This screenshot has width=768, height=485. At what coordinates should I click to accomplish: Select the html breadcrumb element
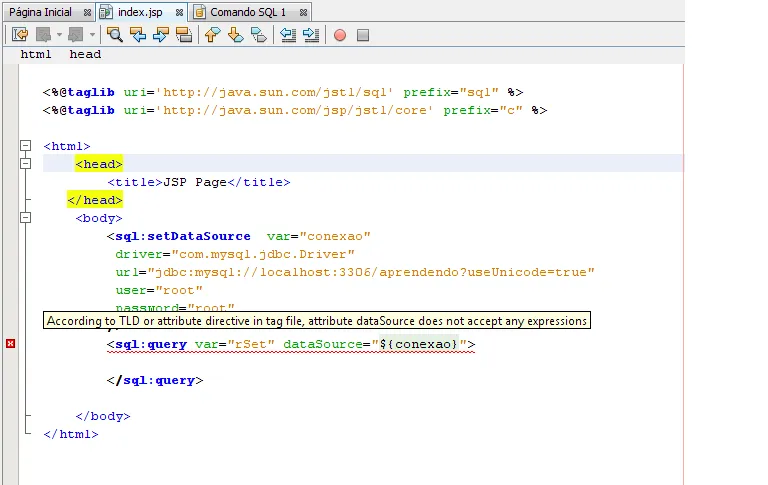pos(36,54)
